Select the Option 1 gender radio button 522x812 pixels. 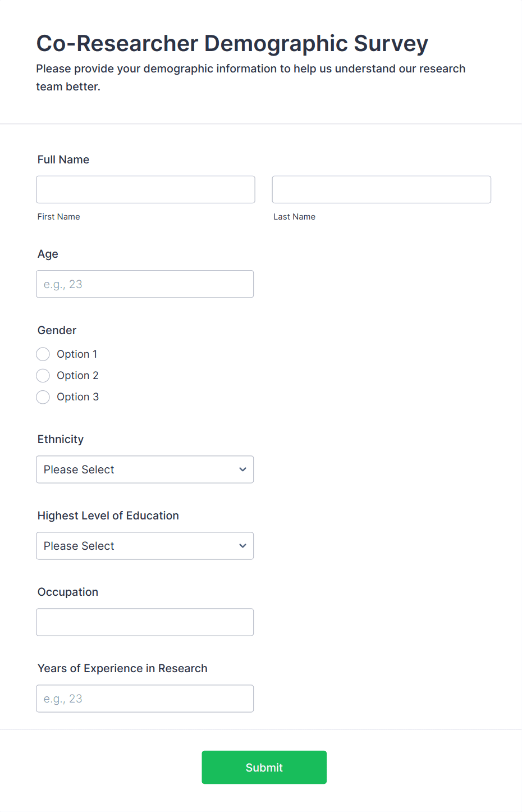click(x=43, y=354)
